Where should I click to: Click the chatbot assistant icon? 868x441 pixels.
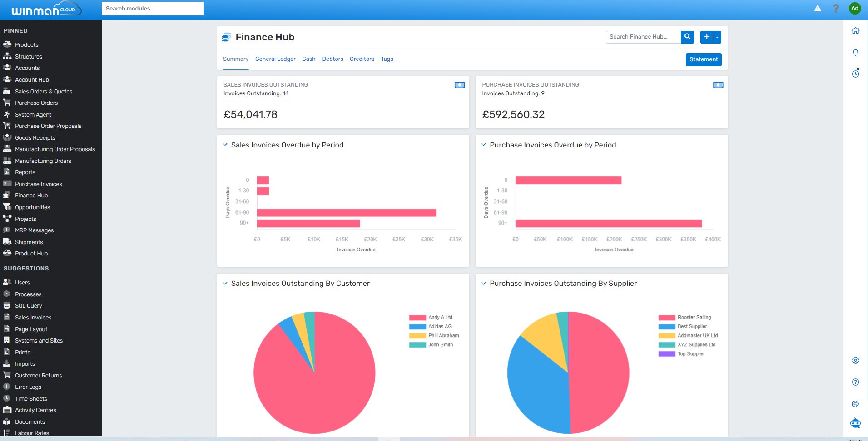(x=855, y=423)
